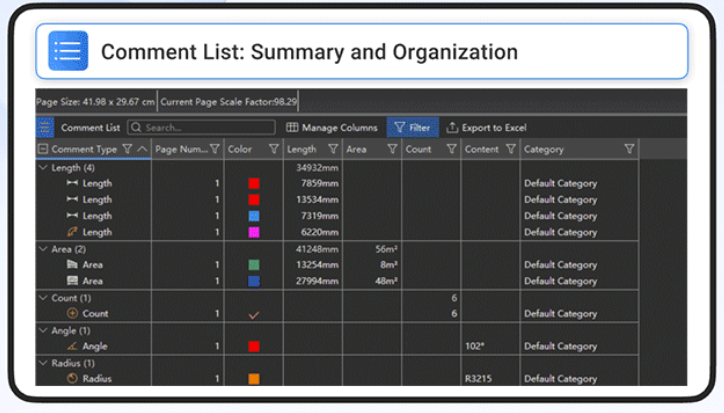
Task: Click the Current Page Scale Factor text
Action: pos(229,102)
